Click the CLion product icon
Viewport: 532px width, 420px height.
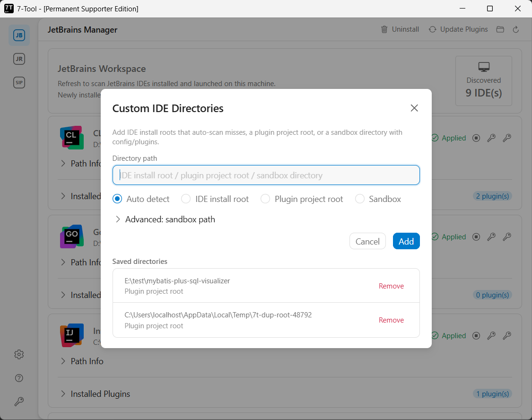(71, 138)
